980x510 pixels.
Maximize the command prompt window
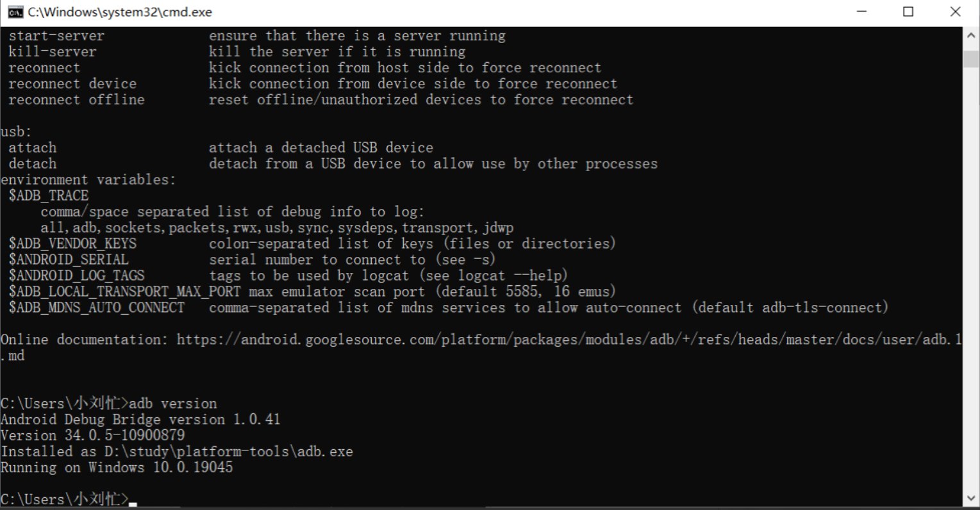(908, 12)
